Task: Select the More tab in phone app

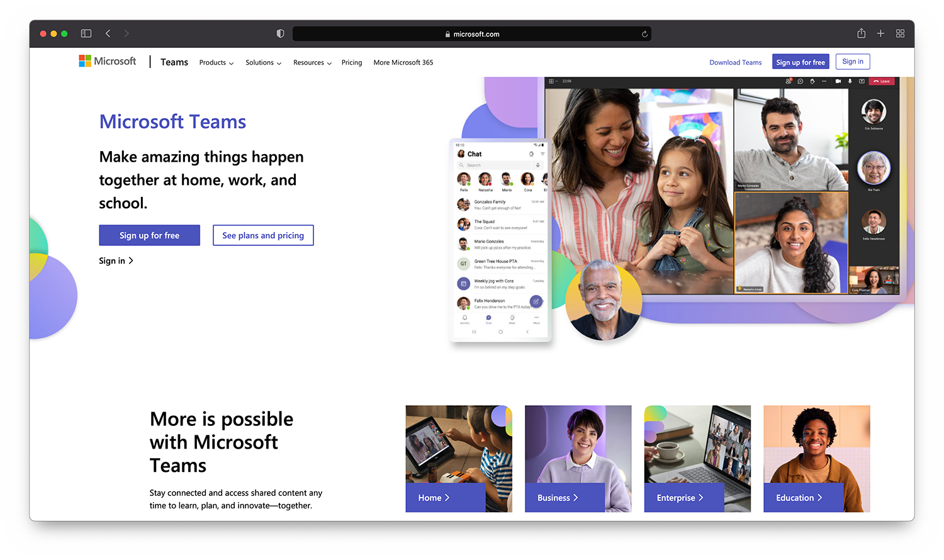Action: 536,319
